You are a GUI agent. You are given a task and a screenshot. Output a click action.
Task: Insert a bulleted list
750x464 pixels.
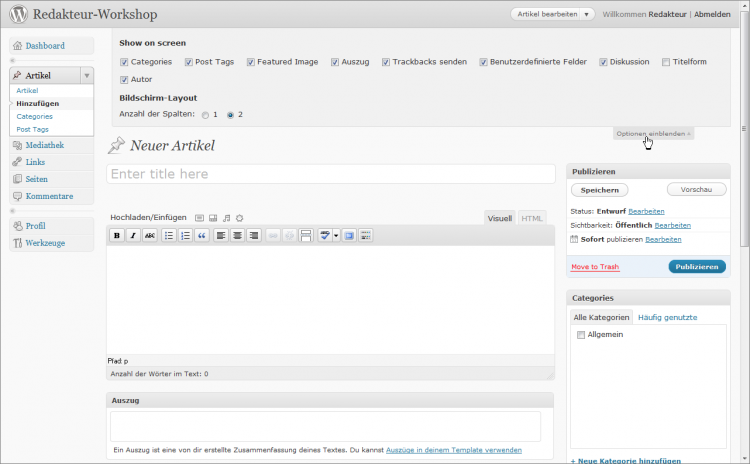169,235
